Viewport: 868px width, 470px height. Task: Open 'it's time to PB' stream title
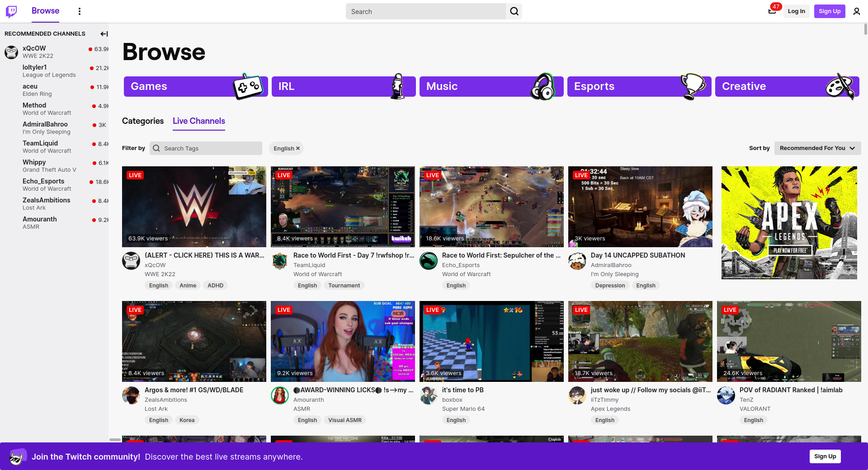tap(463, 390)
